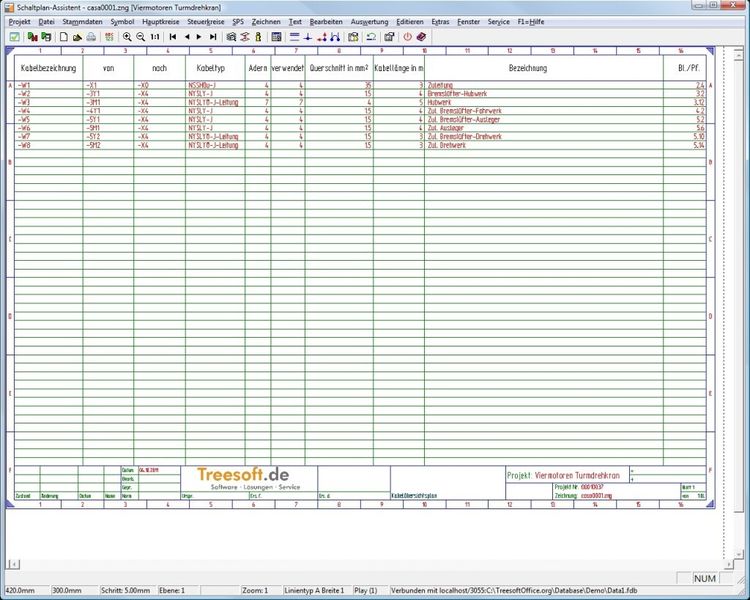Open the Auswertung menu
The width and height of the screenshot is (750, 600).
369,21
